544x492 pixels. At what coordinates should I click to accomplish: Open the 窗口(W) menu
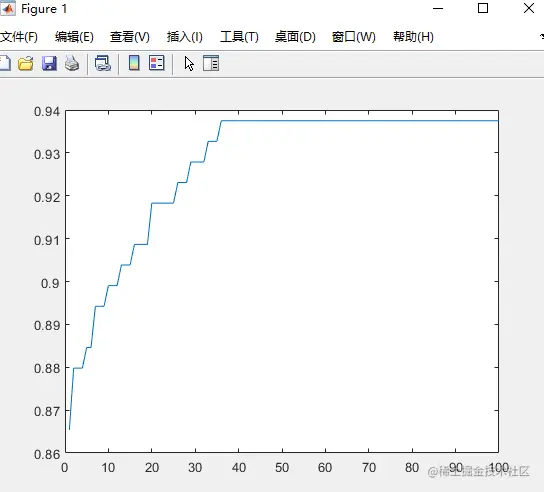tap(354, 37)
